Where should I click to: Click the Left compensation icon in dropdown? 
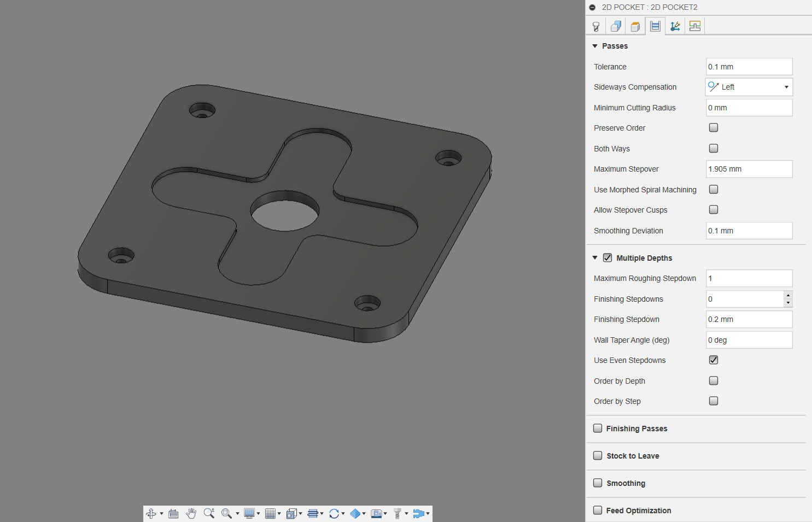coord(713,86)
